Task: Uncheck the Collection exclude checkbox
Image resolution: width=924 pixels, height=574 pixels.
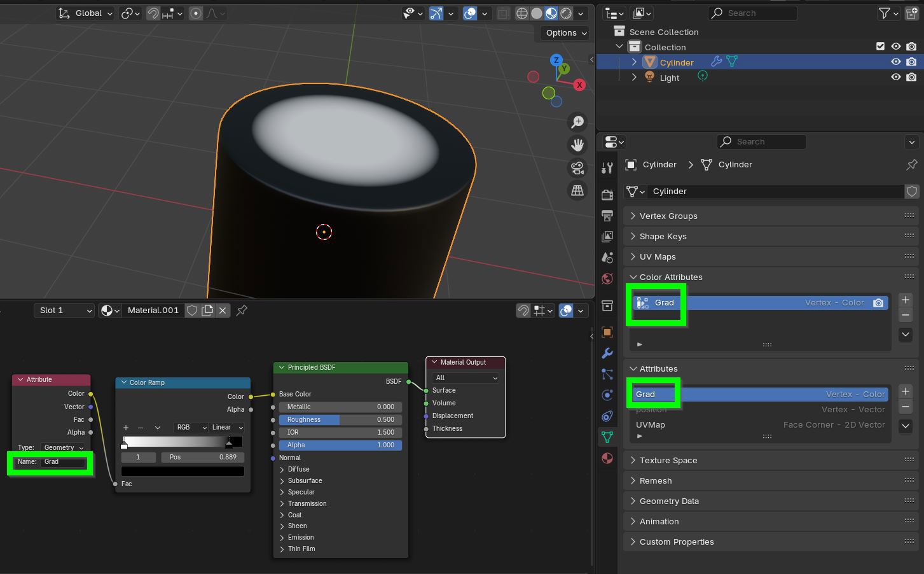Action: [880, 46]
